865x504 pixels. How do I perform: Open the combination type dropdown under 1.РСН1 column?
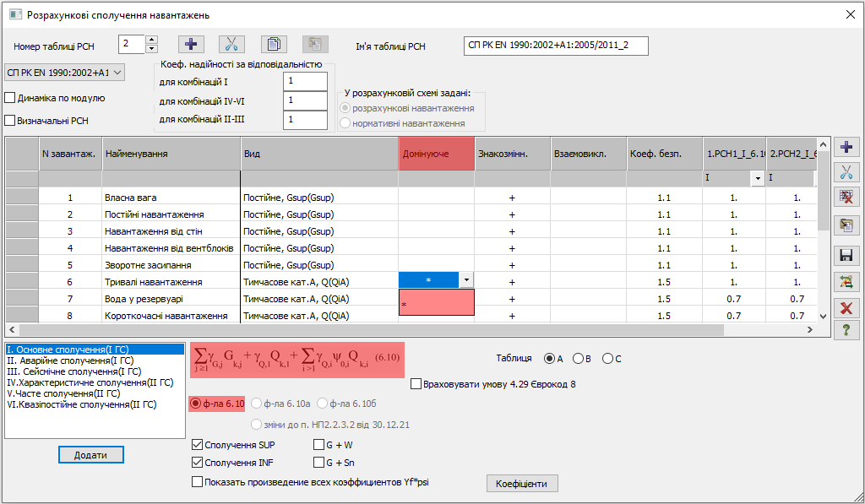point(757,179)
